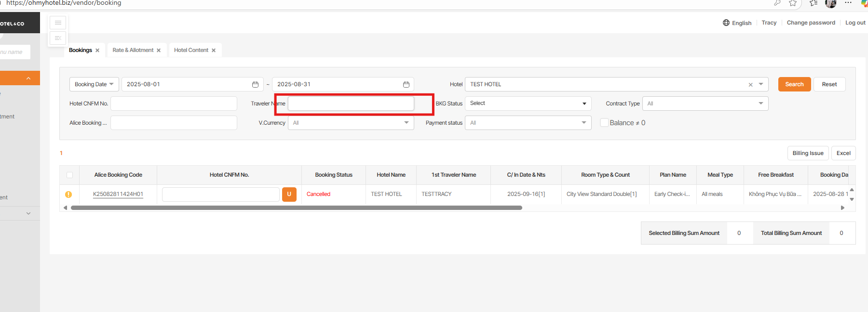The image size is (868, 312).
Task: Click the hamburger menu icon
Action: (x=58, y=23)
